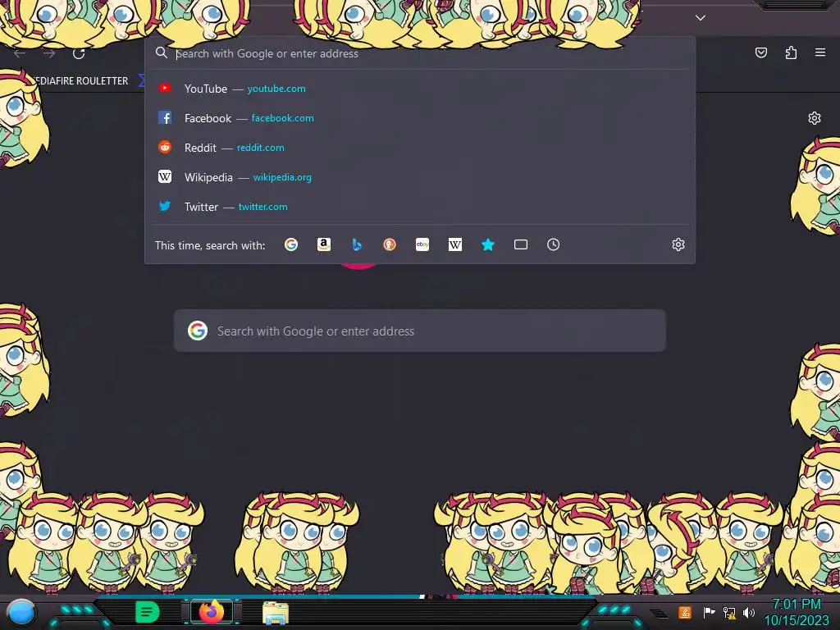The image size is (840, 630).
Task: Search with Amazon one-off icon
Action: pos(323,244)
